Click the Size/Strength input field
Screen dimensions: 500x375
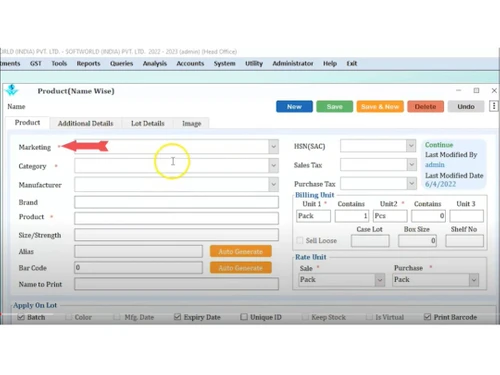coord(176,235)
